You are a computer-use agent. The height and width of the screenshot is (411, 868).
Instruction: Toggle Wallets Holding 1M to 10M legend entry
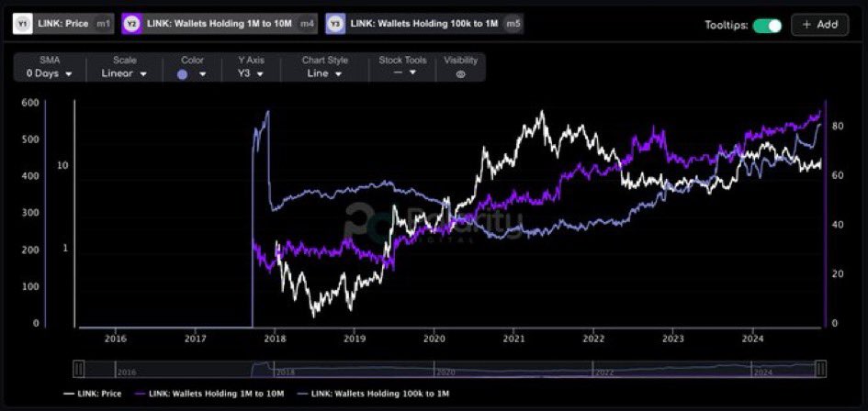(209, 394)
